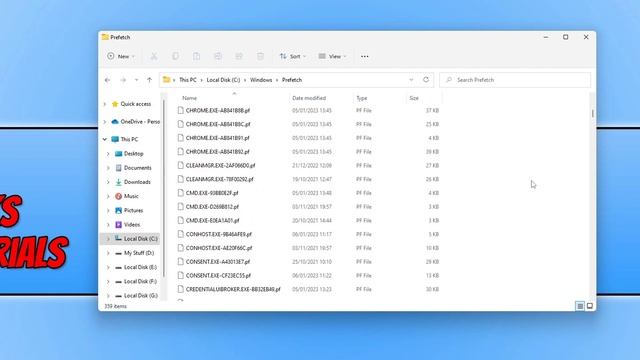Select the first CHROME.EXE file, 37 KB
640x360 pixels.
click(x=218, y=111)
